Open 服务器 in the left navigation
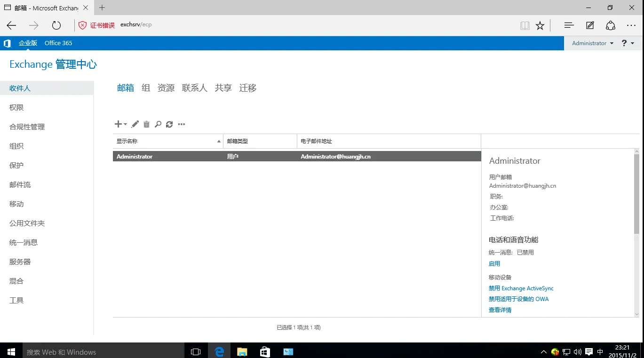This screenshot has width=644, height=358. coord(20,262)
